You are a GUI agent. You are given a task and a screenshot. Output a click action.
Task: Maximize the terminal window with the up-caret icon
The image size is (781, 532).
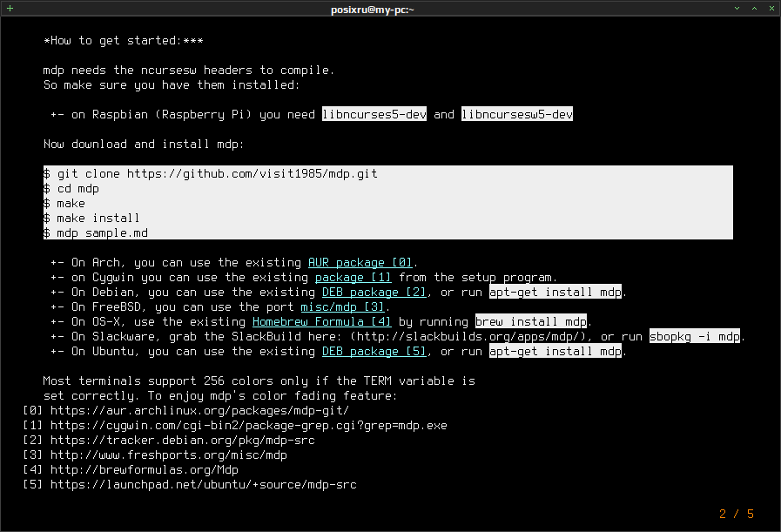pyautogui.click(x=755, y=9)
